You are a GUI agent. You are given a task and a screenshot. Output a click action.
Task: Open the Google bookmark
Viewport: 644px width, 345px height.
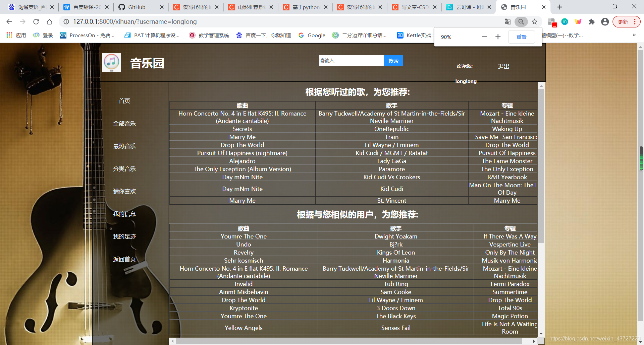click(312, 35)
